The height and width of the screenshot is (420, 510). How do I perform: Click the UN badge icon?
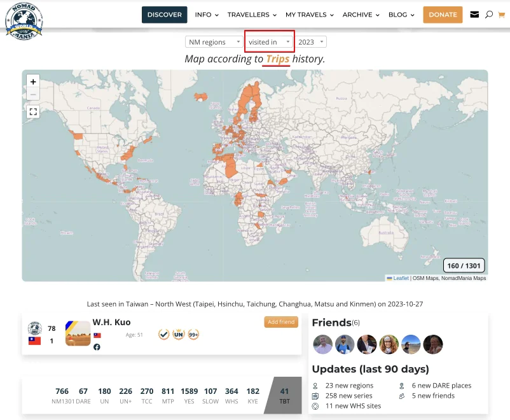(179, 334)
